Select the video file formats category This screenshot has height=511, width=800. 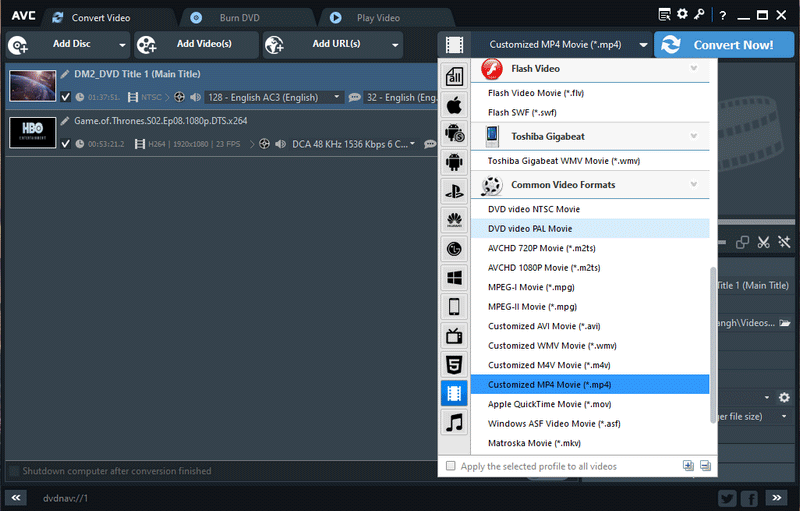click(454, 393)
